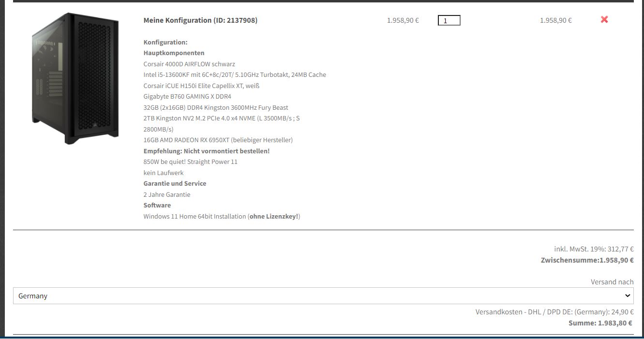
Task: Click 16GB AMD RADEON RX 6950XT line
Action: point(218,140)
